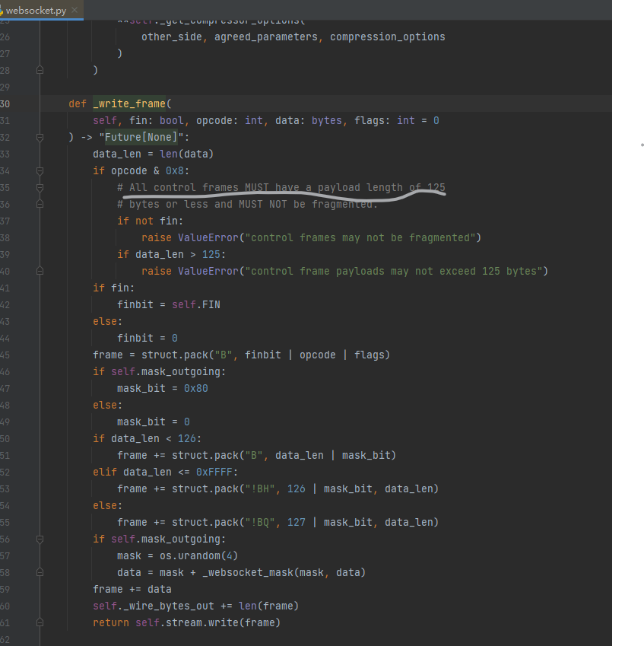This screenshot has width=644, height=646.
Task: Click 'return self.stream.write(frame)' line
Action: click(186, 622)
